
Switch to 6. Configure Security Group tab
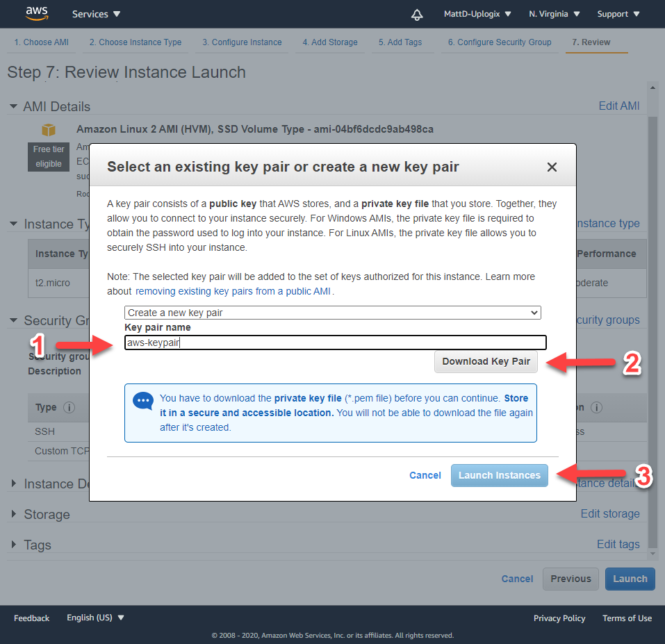[x=499, y=42]
